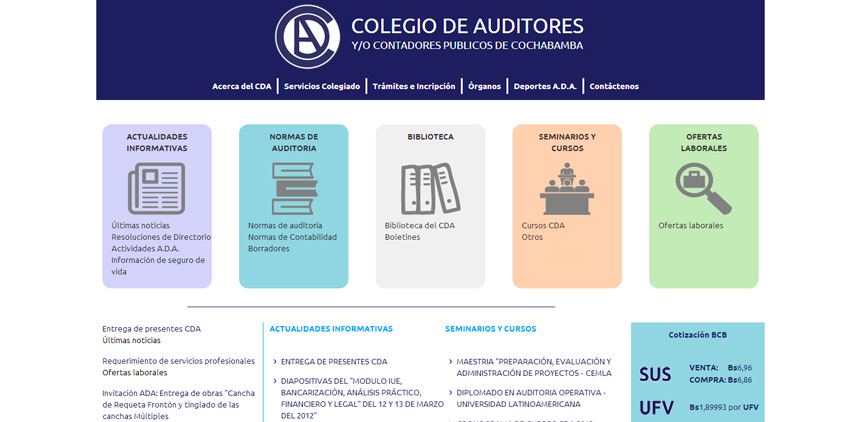Click arrow bullet before Diplomado en Auditoria
Screen dimensions: 857x422
coord(450,392)
